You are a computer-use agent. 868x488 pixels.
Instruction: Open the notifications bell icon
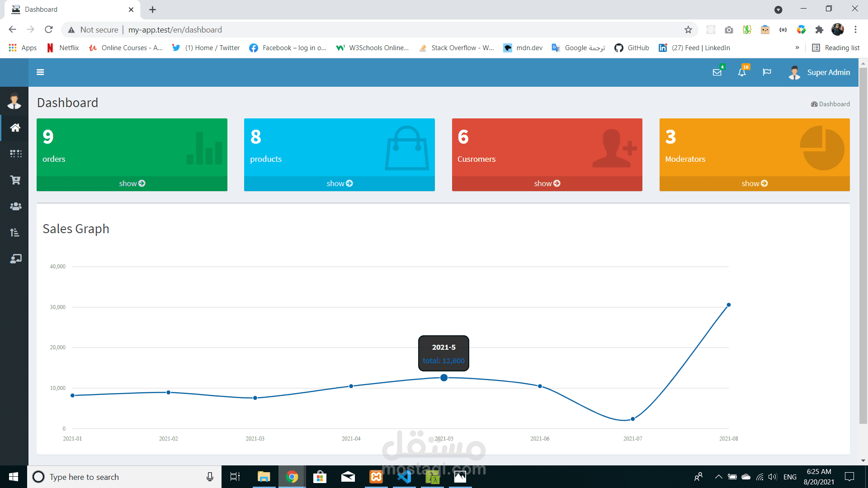click(x=742, y=72)
